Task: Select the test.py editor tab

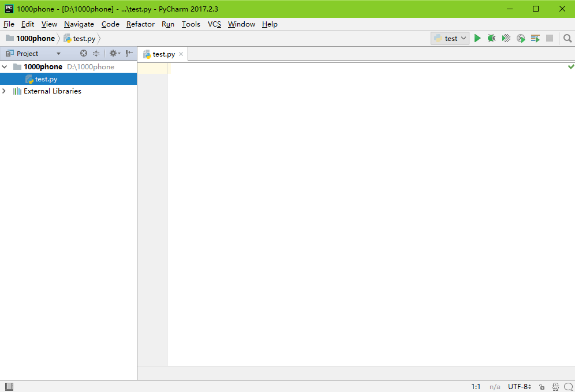Action: coord(163,54)
